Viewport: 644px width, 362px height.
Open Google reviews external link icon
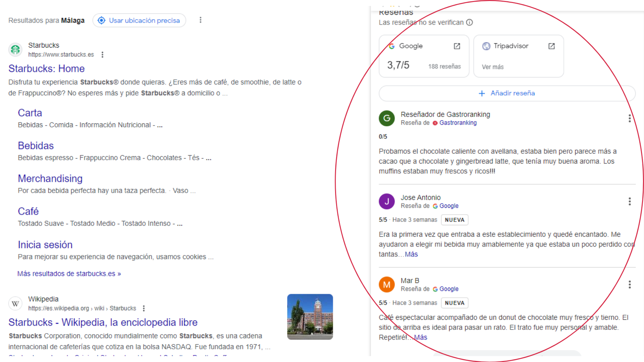click(x=457, y=46)
